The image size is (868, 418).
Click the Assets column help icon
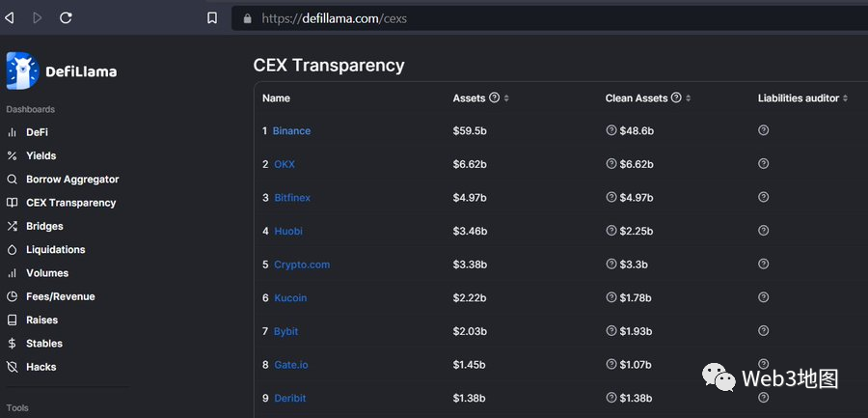coord(495,98)
